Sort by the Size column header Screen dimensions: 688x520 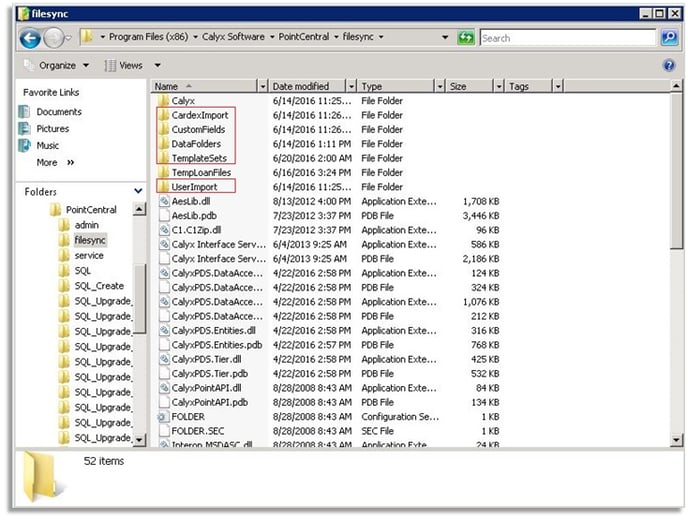(470, 86)
